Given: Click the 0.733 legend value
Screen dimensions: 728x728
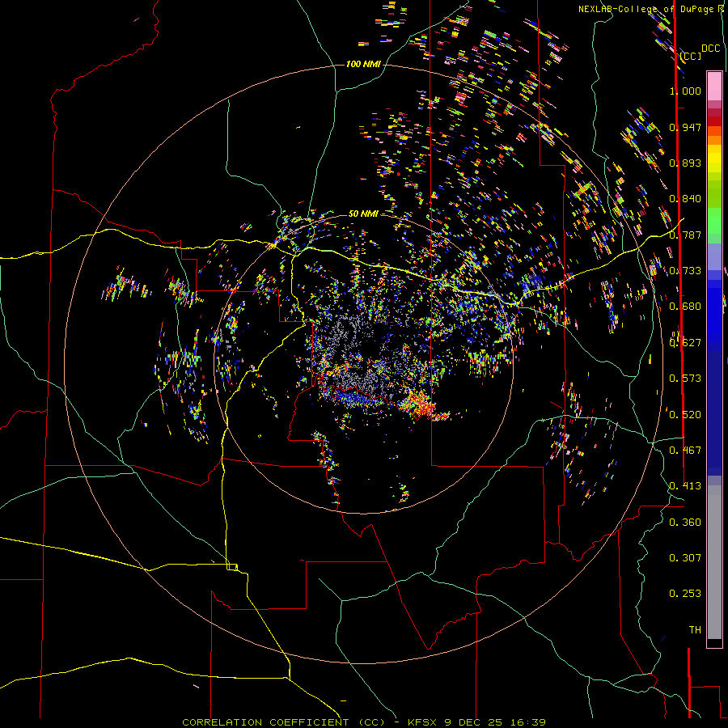Looking at the screenshot, I should (x=685, y=270).
